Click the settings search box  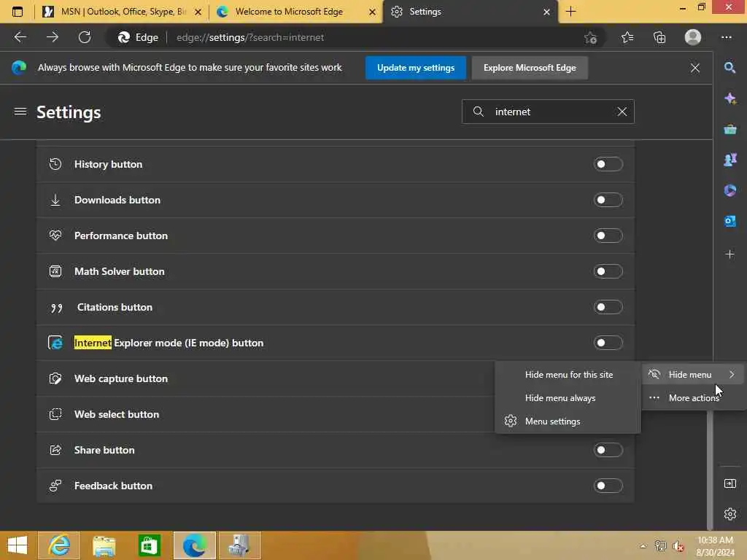(x=548, y=112)
